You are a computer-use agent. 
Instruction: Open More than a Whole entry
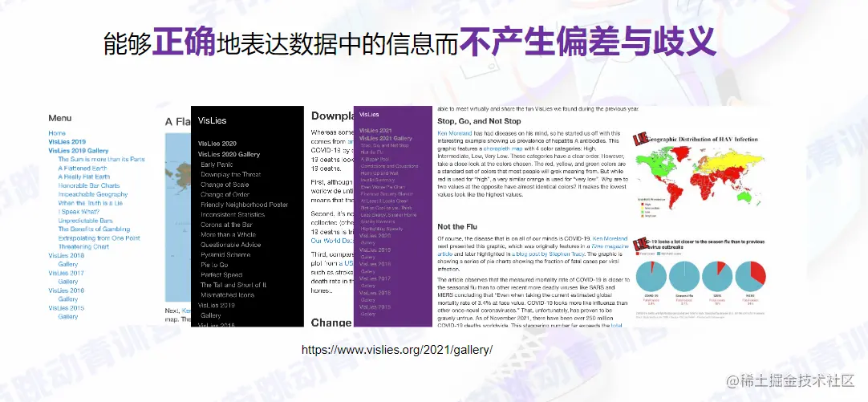click(228, 235)
